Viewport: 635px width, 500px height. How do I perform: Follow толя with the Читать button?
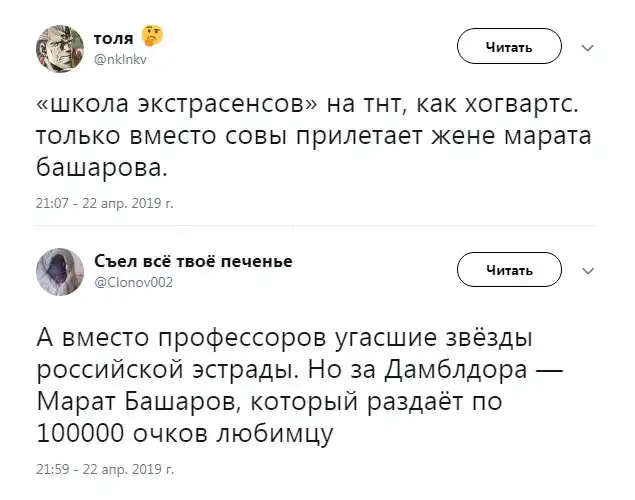click(x=509, y=47)
